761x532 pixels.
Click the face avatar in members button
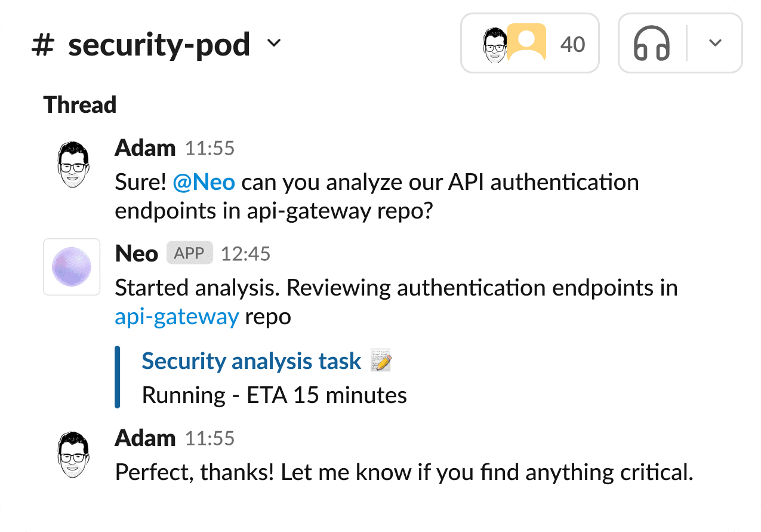(x=494, y=44)
